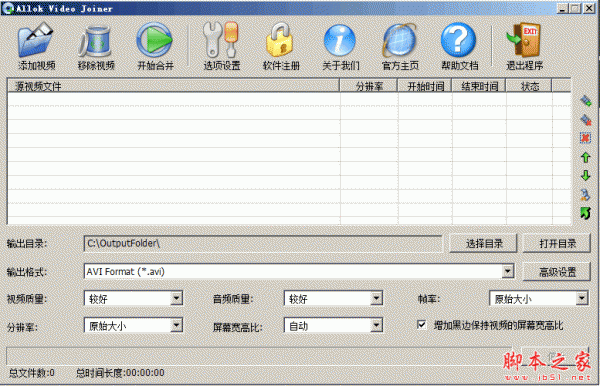Click the 选择目录 choose folder button
Image resolution: width=600 pixels, height=386 pixels.
(483, 243)
